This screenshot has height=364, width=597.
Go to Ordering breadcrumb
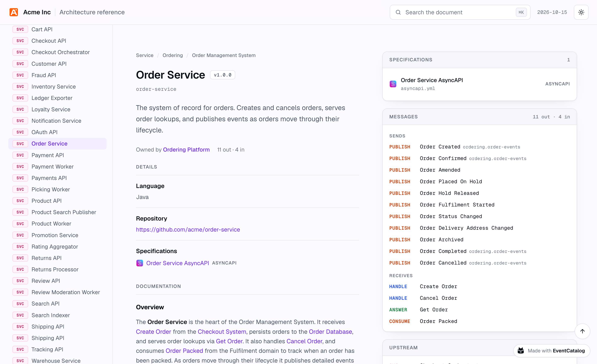[172, 55]
